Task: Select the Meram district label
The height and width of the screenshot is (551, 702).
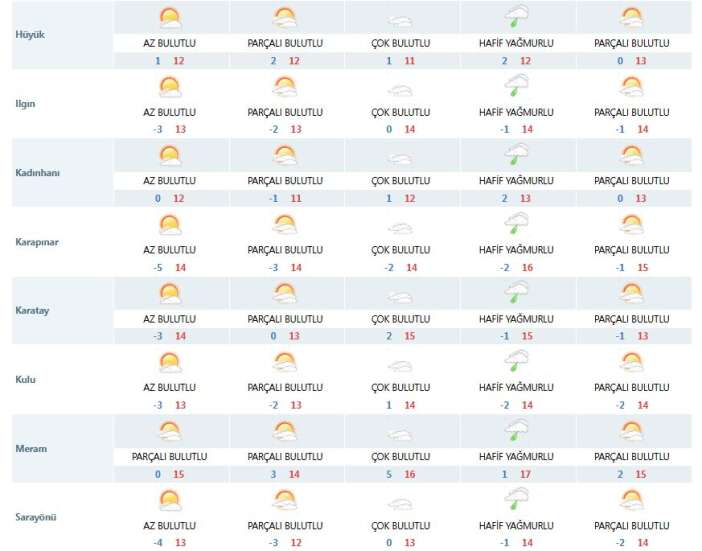Action: tap(31, 448)
